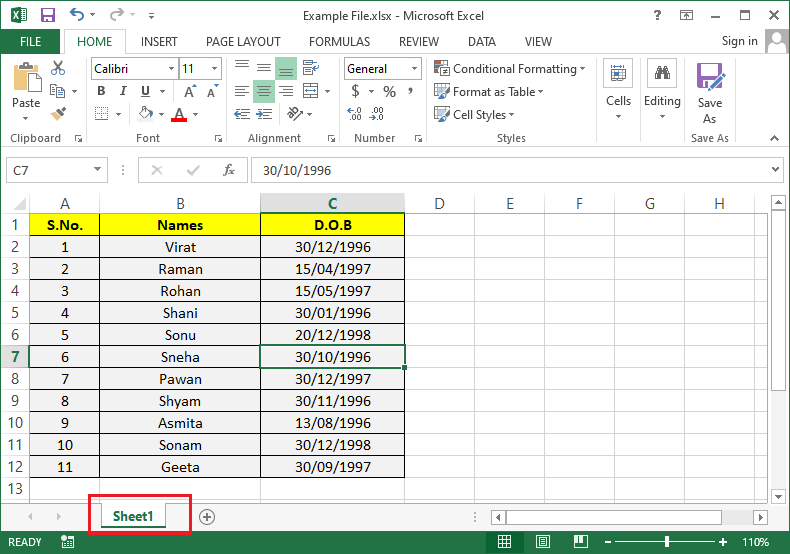This screenshot has height=554, width=790.
Task: Apply percent style to cell
Action: pos(389,92)
